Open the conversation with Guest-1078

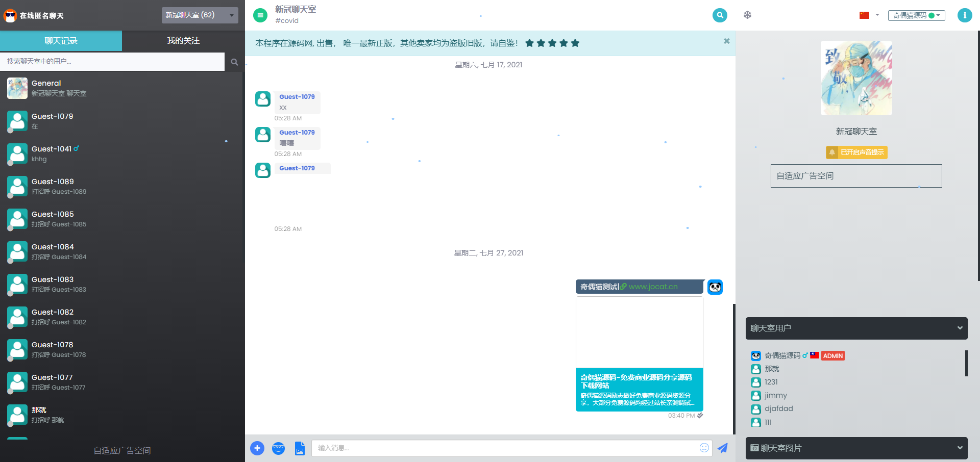tap(122, 350)
